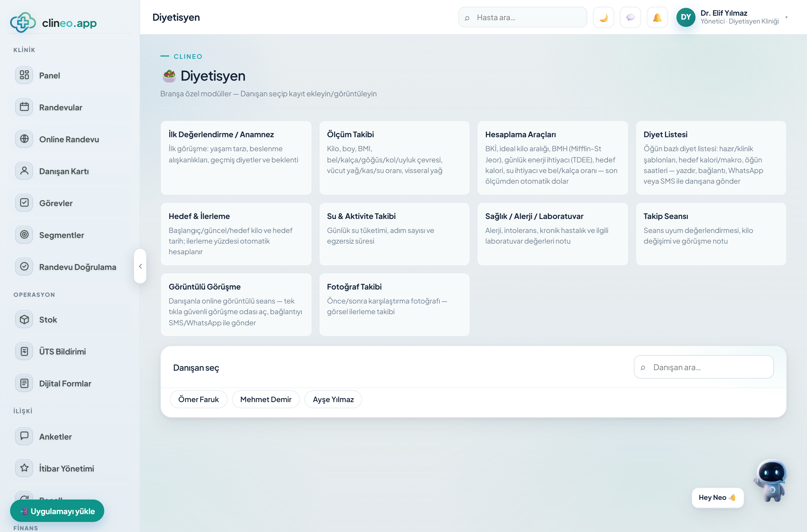Open notifications bell

tap(657, 17)
